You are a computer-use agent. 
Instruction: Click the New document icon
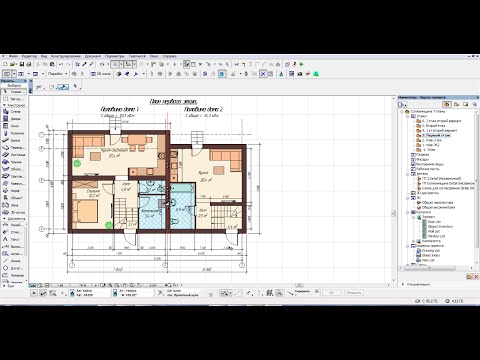coord(5,64)
